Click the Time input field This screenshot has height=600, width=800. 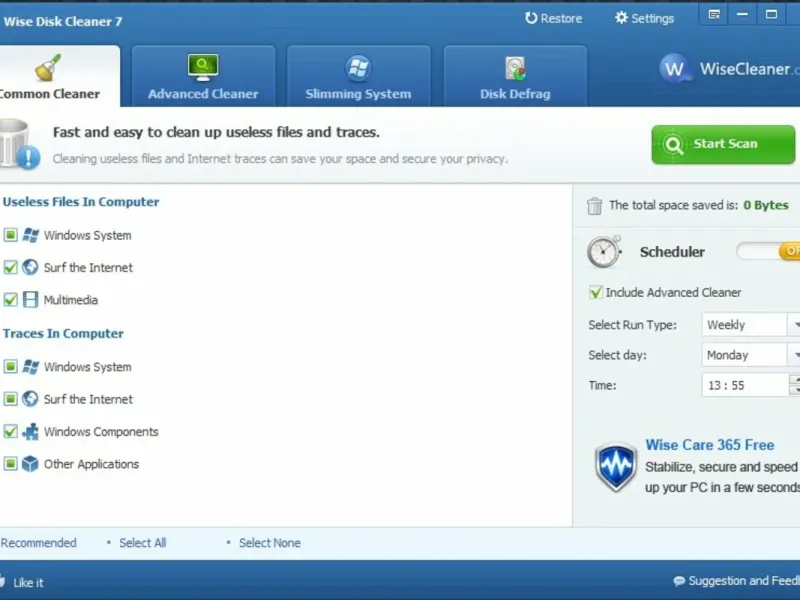point(745,385)
